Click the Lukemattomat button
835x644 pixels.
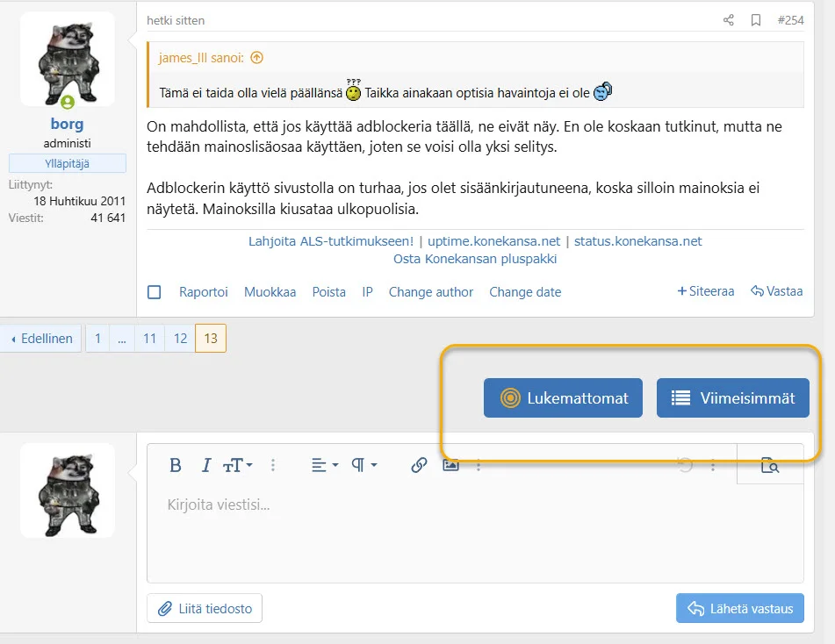point(563,398)
